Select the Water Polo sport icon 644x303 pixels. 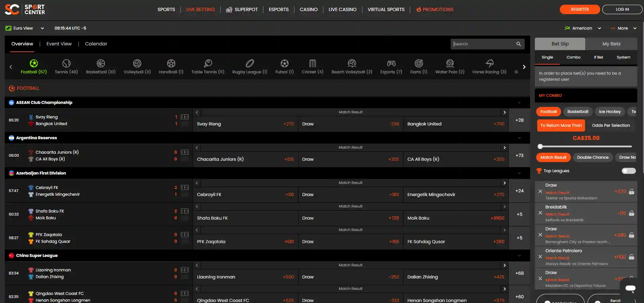click(x=450, y=63)
